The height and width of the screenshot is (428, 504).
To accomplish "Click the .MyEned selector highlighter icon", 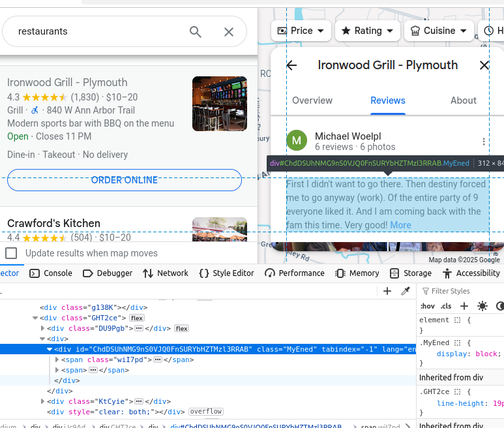I will click(x=458, y=343).
